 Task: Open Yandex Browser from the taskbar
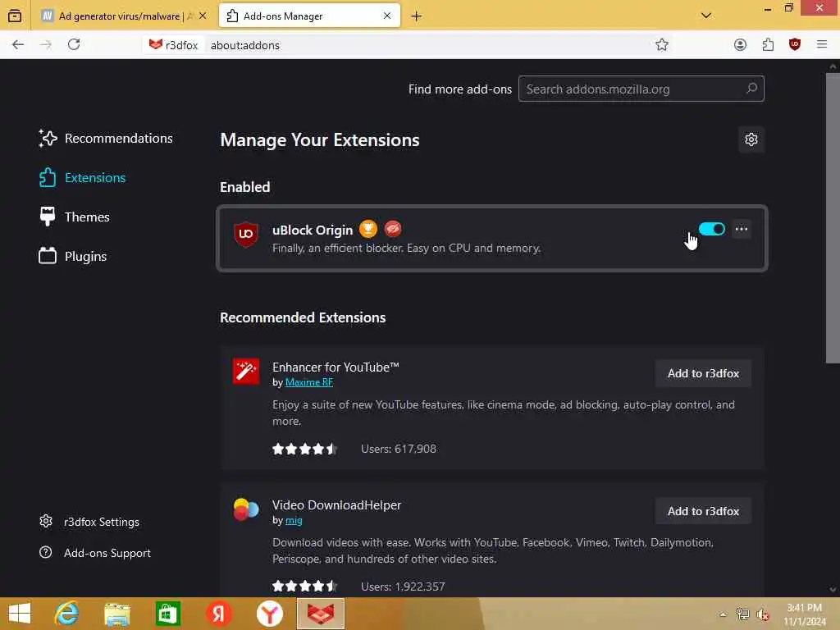[x=269, y=614]
